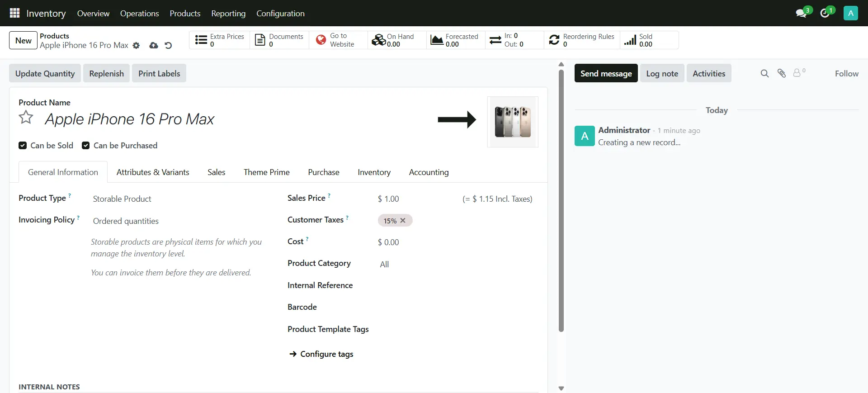Open the Product Type dropdown

[181, 199]
